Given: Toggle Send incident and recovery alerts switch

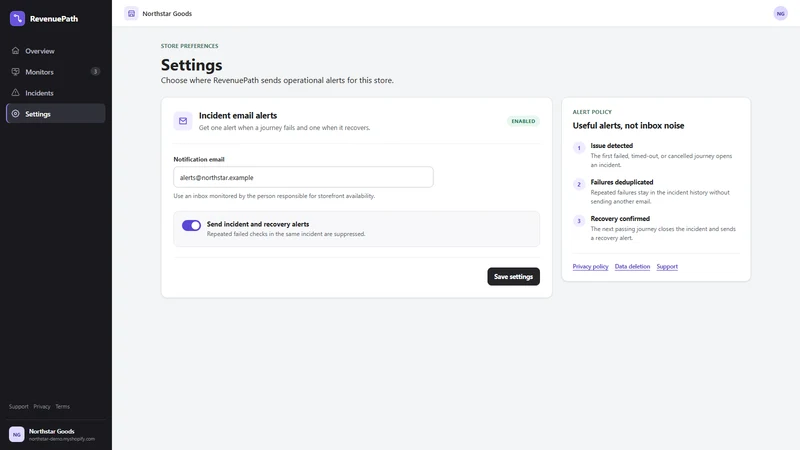Looking at the screenshot, I should coord(191,225).
